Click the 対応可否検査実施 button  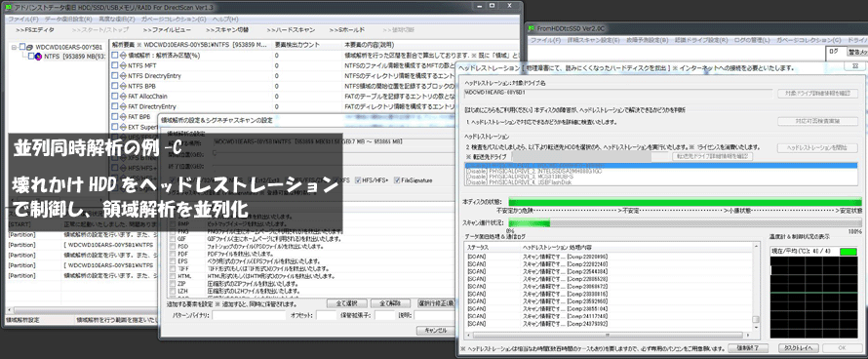coord(817,121)
